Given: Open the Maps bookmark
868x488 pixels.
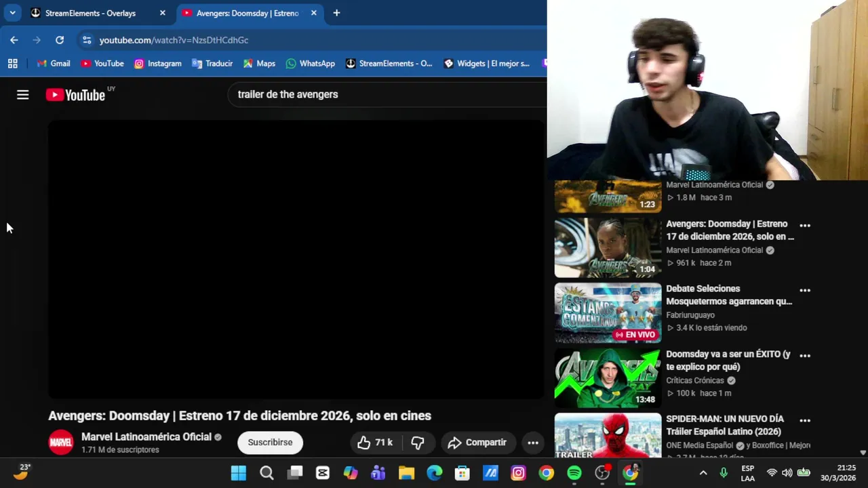Looking at the screenshot, I should tap(259, 63).
